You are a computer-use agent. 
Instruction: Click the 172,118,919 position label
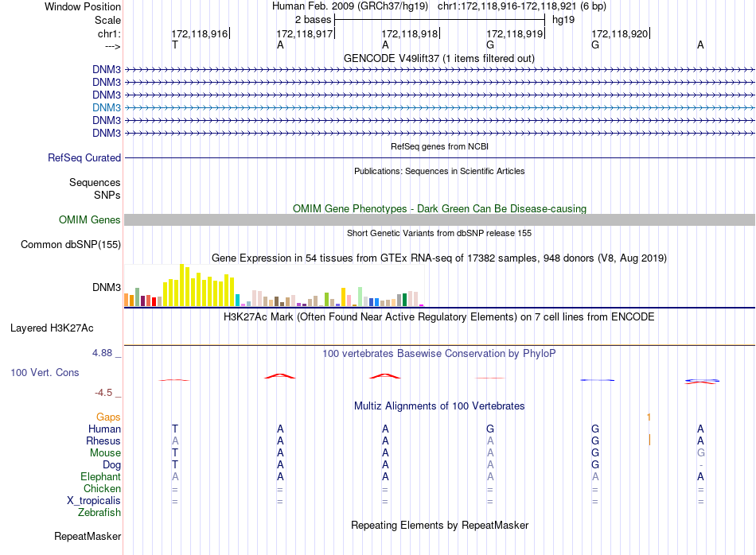[515, 33]
